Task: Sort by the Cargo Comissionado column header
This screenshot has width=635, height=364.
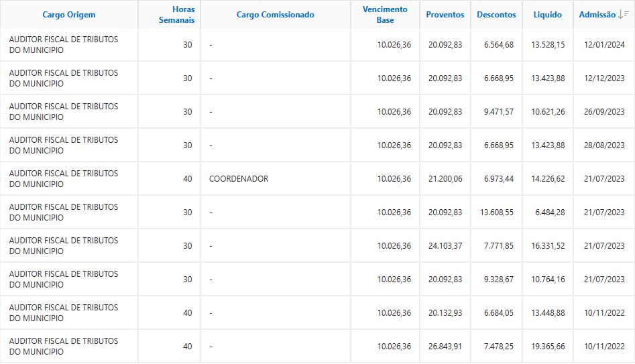Action: click(275, 15)
